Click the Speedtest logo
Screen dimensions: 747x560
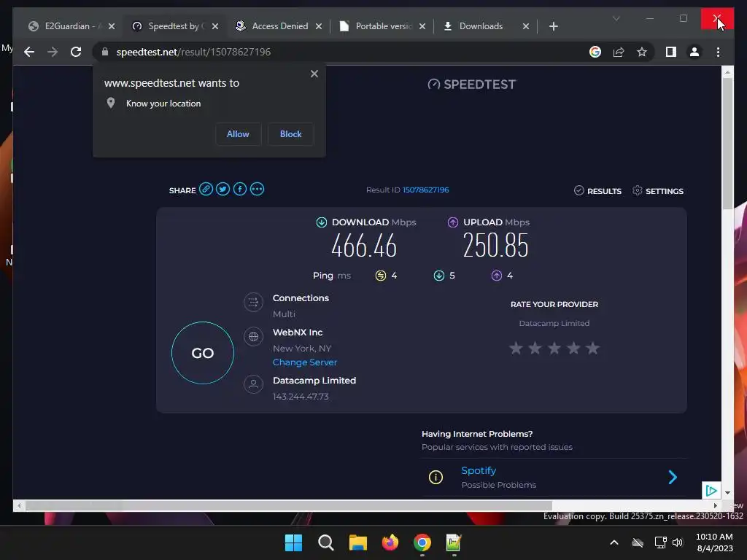472,85
